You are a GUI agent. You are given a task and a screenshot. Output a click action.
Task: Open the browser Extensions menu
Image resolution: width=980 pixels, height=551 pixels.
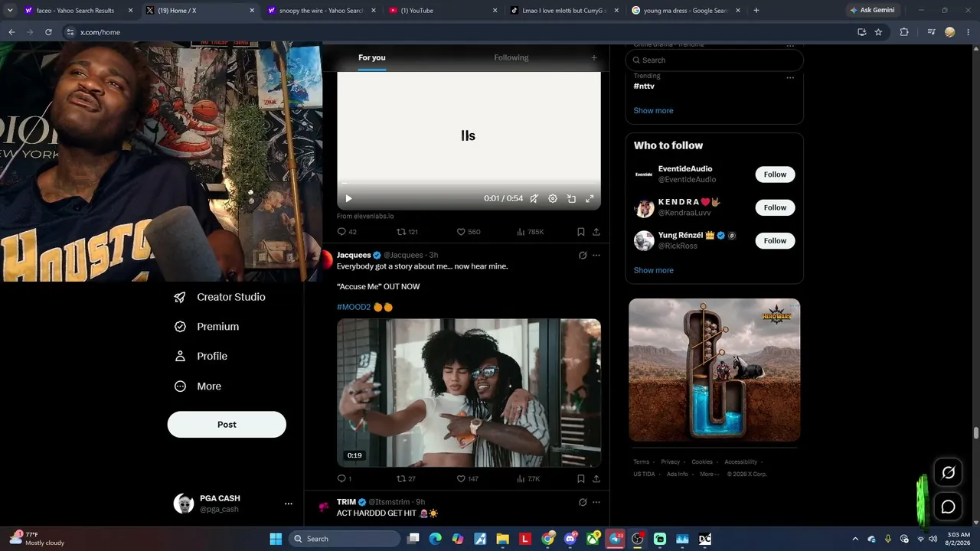(x=904, y=32)
